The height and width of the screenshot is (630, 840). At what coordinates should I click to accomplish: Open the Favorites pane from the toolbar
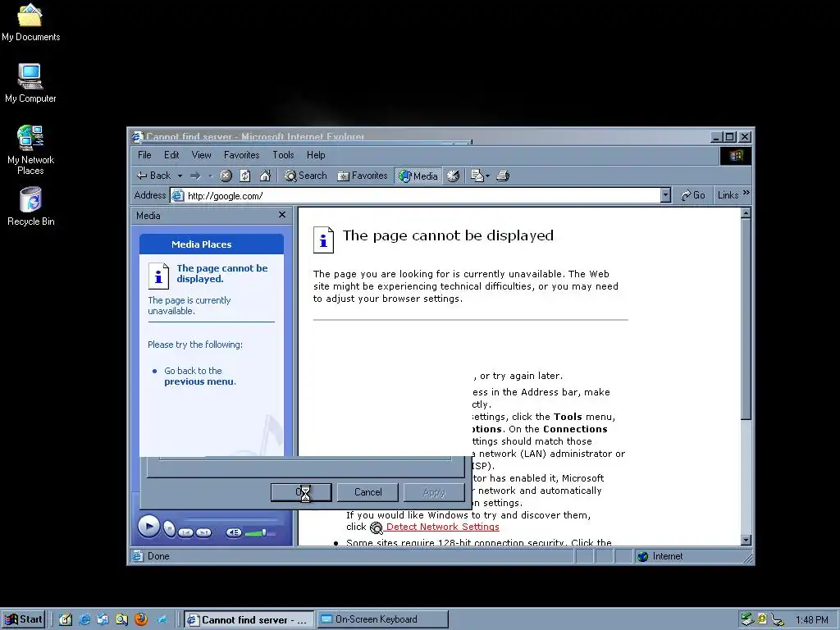pos(362,176)
